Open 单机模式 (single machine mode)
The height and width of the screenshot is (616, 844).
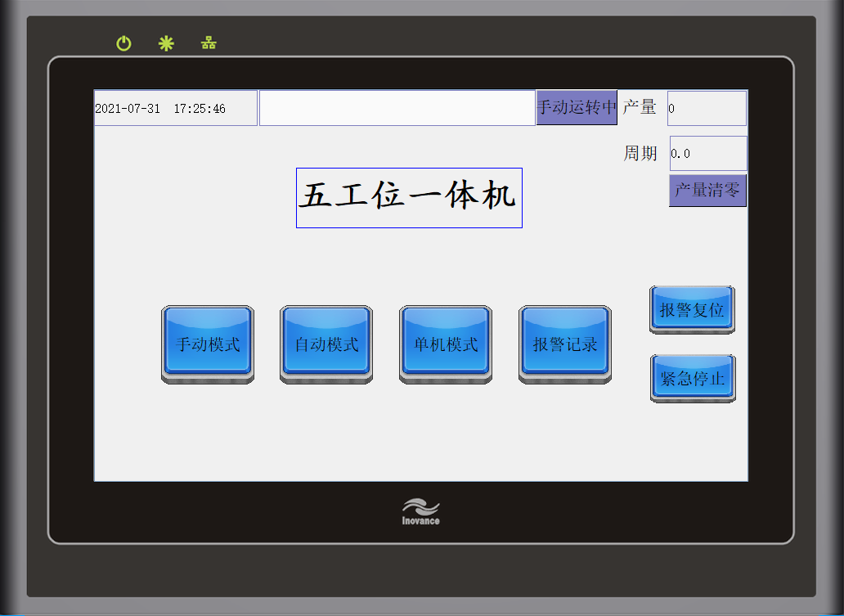pyautogui.click(x=446, y=344)
